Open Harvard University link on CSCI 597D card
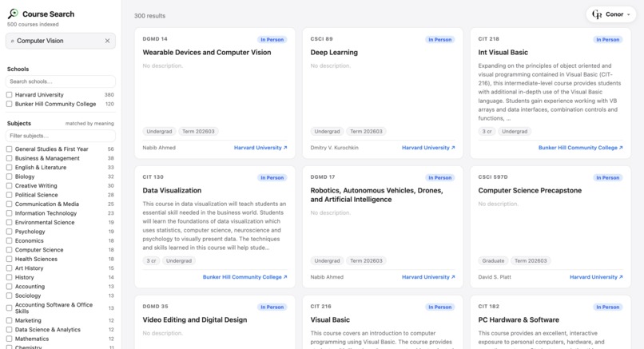Image resolution: width=644 pixels, height=349 pixels. [596, 277]
